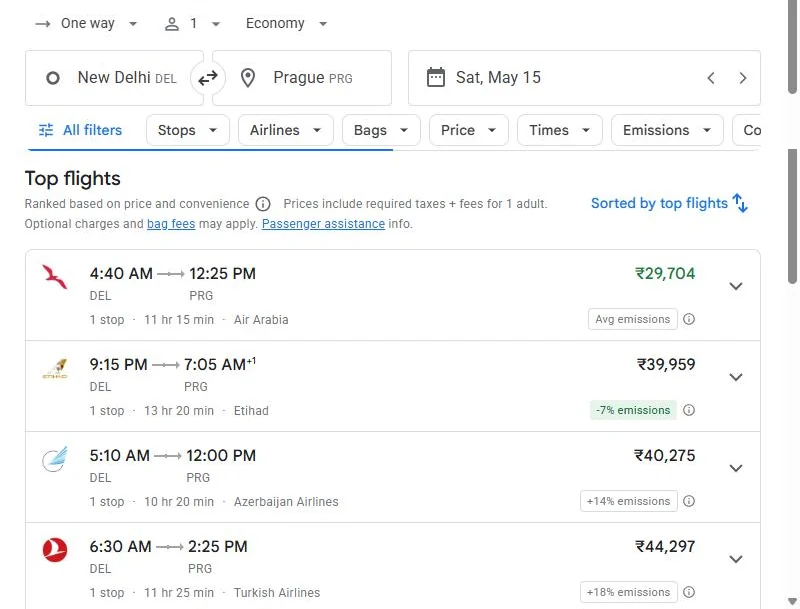Open the One way trip type dropdown
The width and height of the screenshot is (800, 609).
[x=86, y=23]
